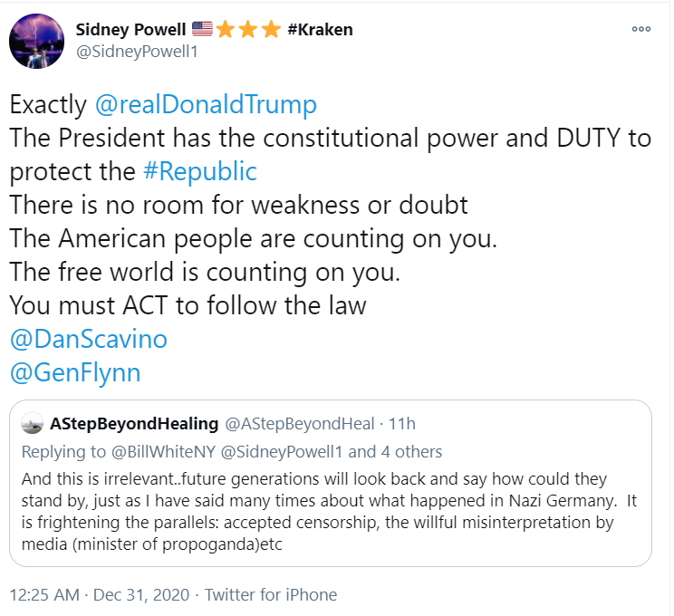Click the Twitter for iPhone source link
The height and width of the screenshot is (616, 674).
(x=271, y=595)
